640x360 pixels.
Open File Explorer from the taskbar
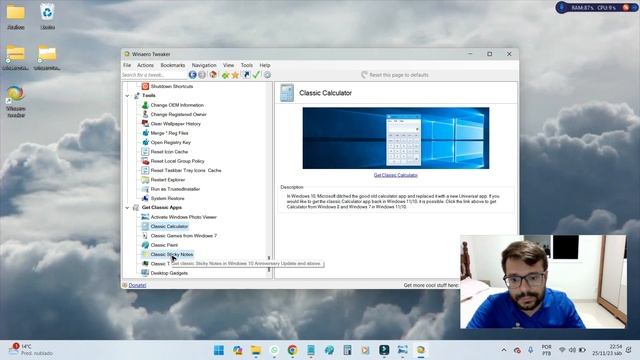coord(256,350)
